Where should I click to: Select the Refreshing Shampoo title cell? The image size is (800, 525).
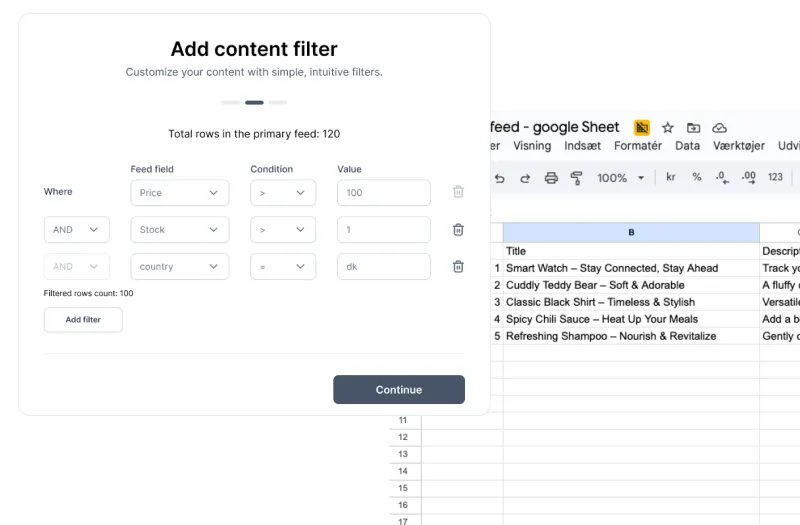631,336
